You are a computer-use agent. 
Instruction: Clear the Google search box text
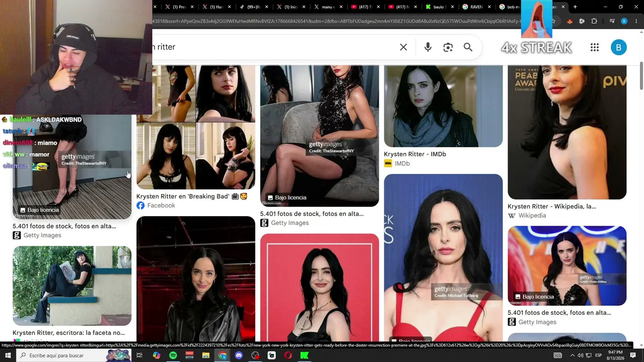coord(404,47)
